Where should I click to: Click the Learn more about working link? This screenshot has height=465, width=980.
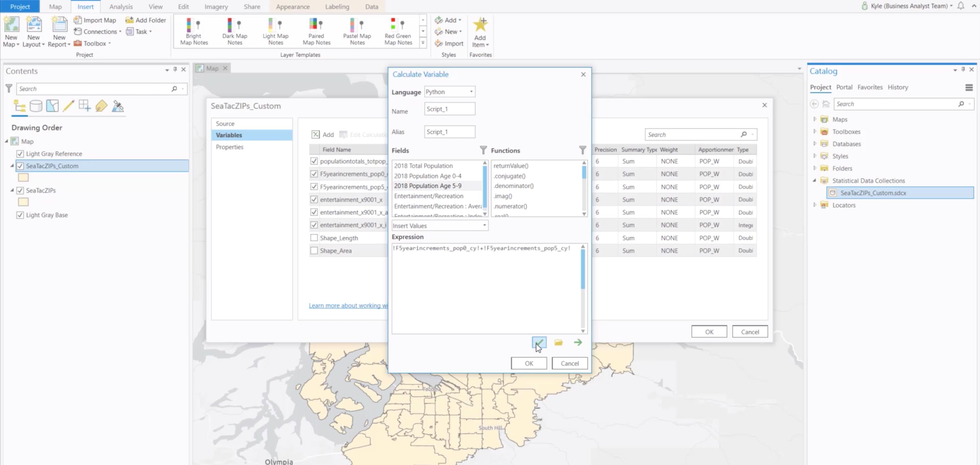click(x=348, y=305)
